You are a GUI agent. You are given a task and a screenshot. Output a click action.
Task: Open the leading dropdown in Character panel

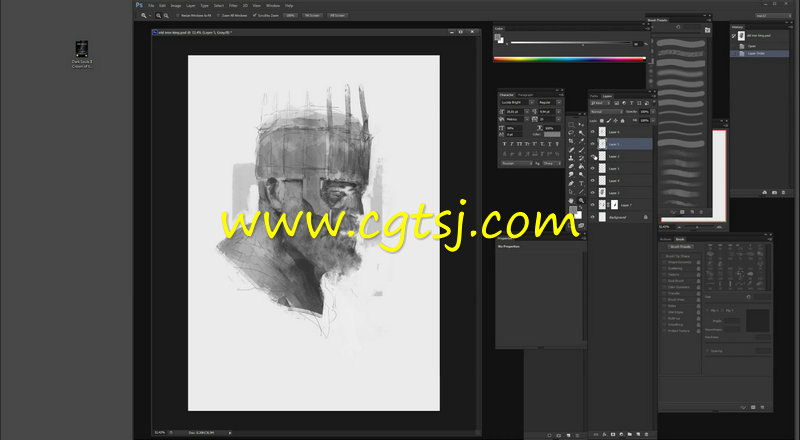click(x=559, y=111)
